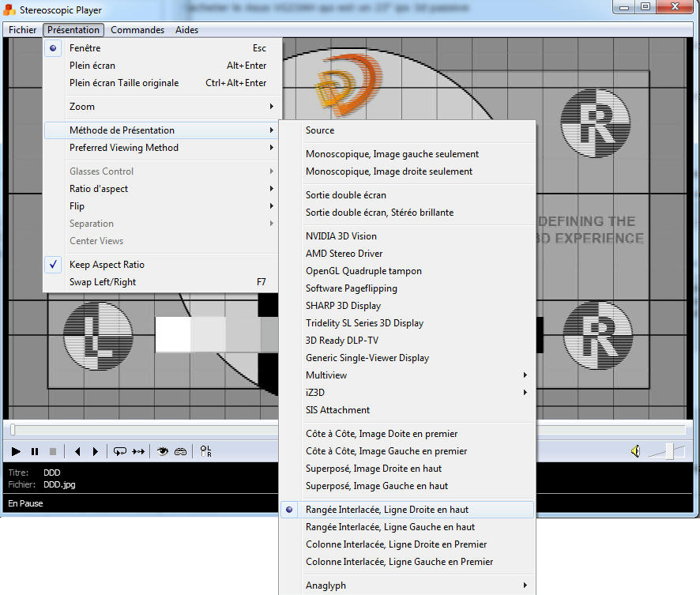Viewport: 700px width, 595px height.
Task: Pause the video with the Pause button
Action: tap(35, 451)
